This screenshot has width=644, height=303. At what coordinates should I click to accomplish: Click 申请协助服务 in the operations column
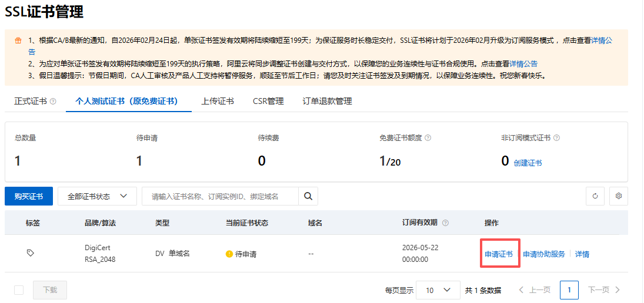point(544,254)
